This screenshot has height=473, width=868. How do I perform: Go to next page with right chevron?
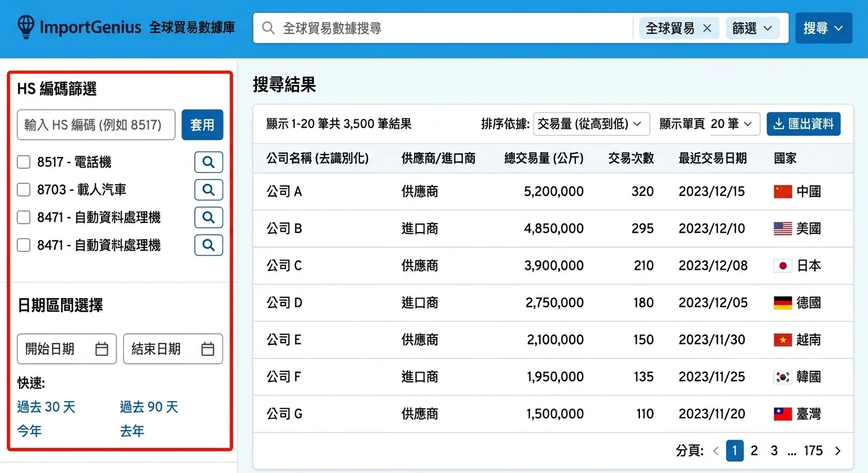tap(837, 451)
